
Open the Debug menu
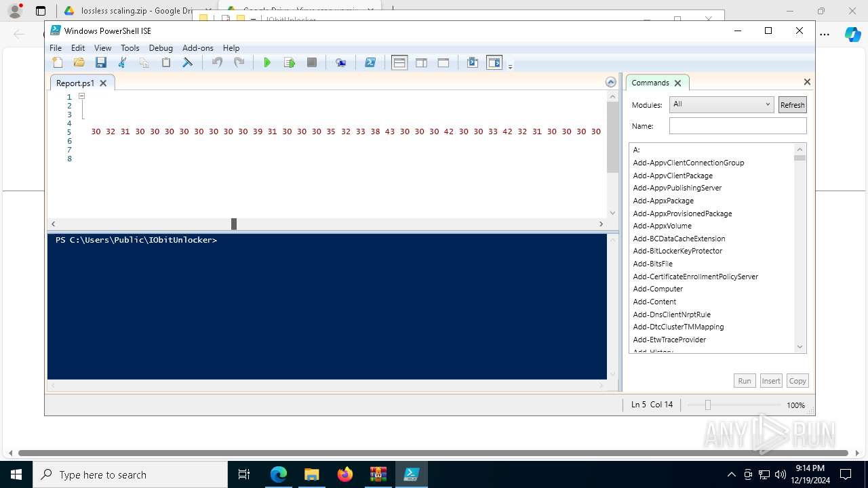coord(161,48)
